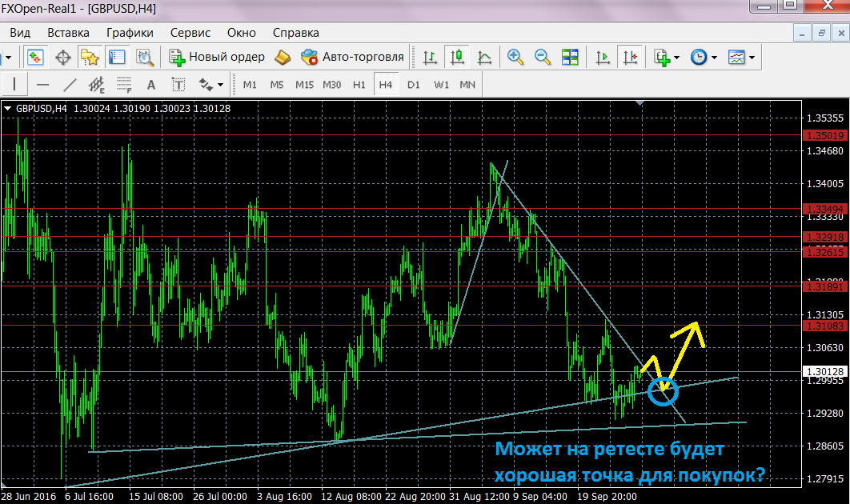The height and width of the screenshot is (504, 850).
Task: Click the red level label 1.31891
Action: click(825, 286)
